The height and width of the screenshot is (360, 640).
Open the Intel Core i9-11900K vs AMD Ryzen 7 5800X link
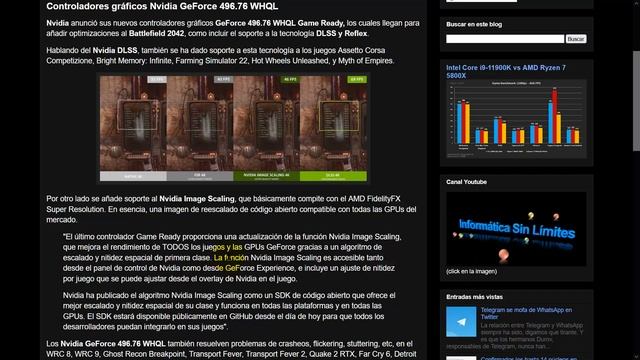pos(506,71)
